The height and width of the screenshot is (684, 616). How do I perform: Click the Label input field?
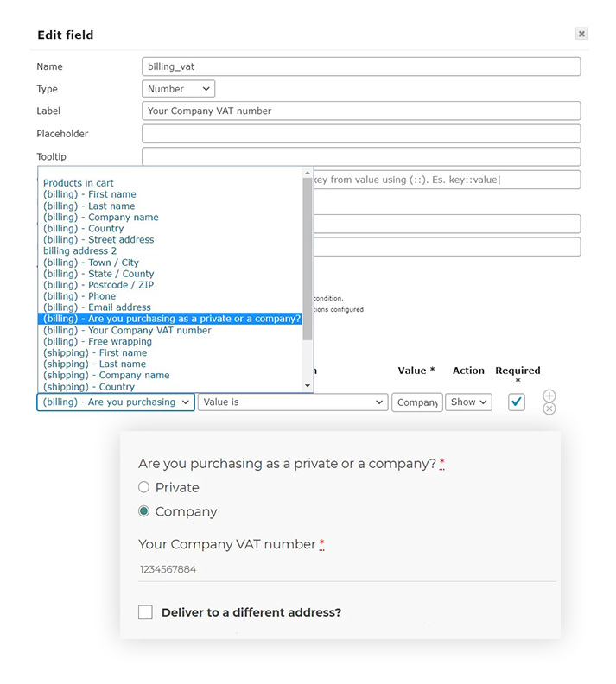point(361,111)
